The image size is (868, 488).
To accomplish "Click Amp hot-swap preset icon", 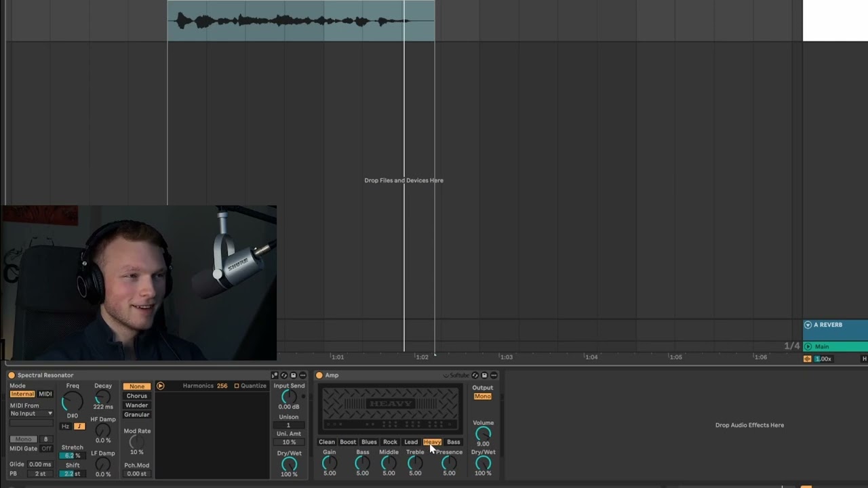I will pyautogui.click(x=475, y=375).
